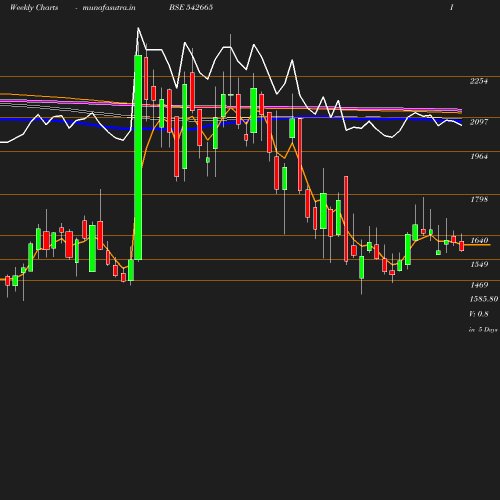Click the 1964 price level label
500x500 pixels.
[x=479, y=156]
